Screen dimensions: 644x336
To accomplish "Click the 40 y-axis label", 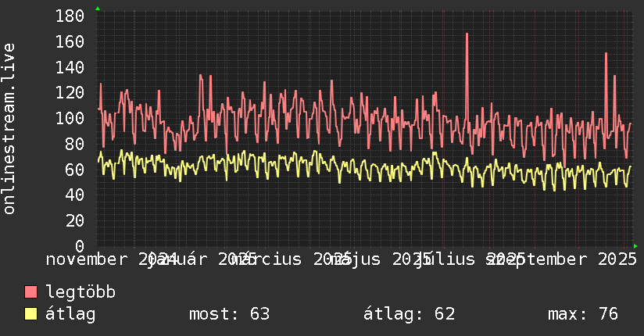I will point(75,195).
